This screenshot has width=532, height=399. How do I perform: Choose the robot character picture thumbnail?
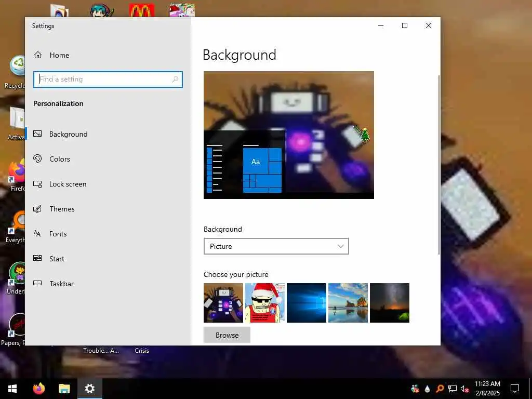click(x=223, y=303)
